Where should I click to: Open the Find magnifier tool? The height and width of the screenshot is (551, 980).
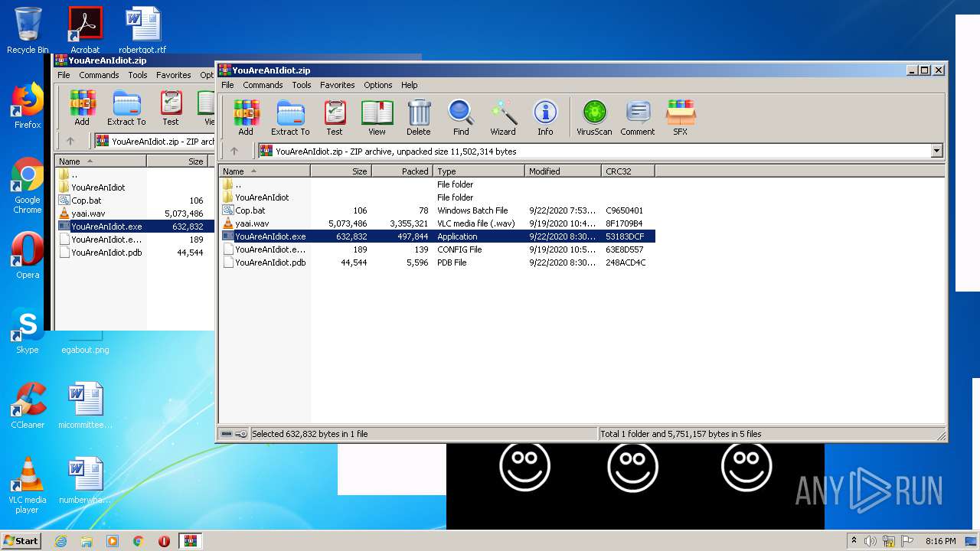[461, 118]
